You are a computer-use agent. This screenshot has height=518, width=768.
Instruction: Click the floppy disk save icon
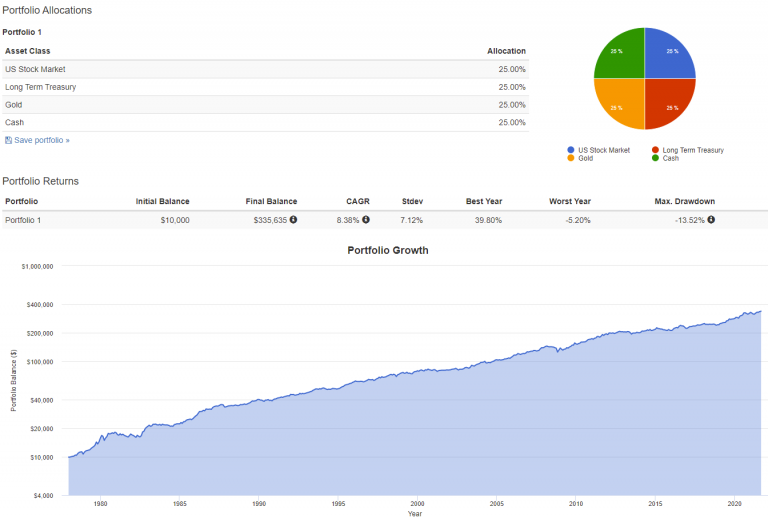point(9,141)
